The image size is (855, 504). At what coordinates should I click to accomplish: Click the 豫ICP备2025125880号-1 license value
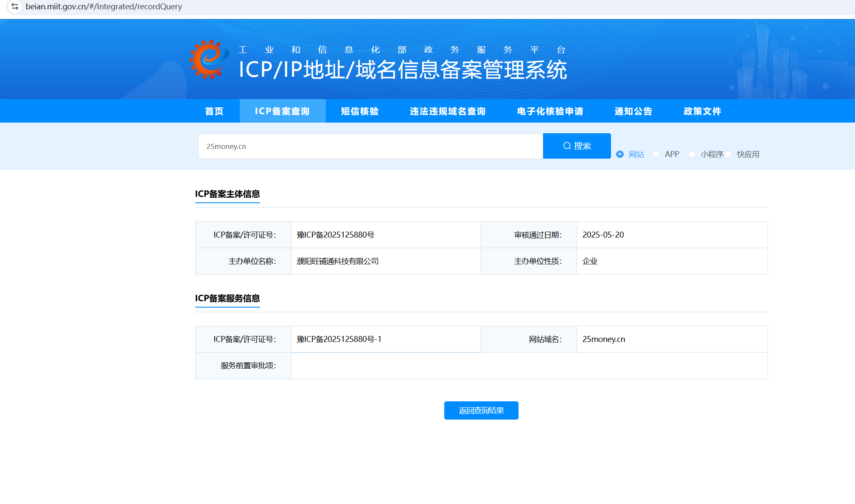(x=339, y=339)
